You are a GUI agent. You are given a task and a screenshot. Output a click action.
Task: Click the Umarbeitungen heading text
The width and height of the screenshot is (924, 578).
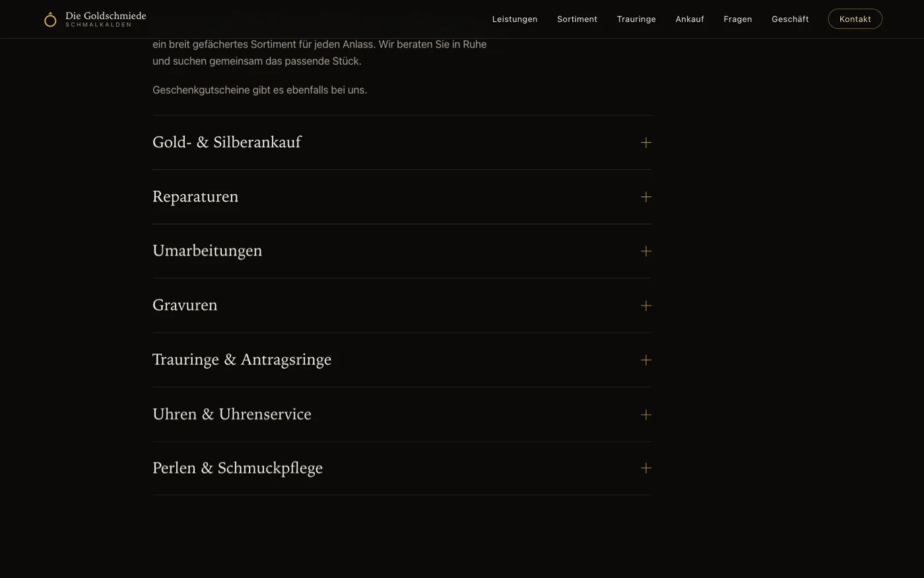pos(207,251)
